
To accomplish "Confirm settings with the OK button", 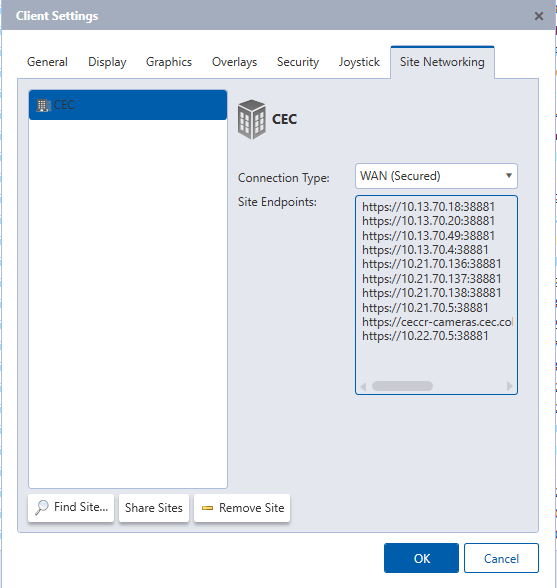I will (421, 558).
